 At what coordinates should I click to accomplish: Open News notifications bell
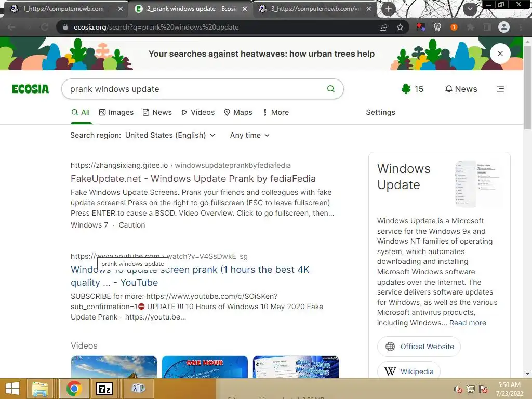point(461,89)
